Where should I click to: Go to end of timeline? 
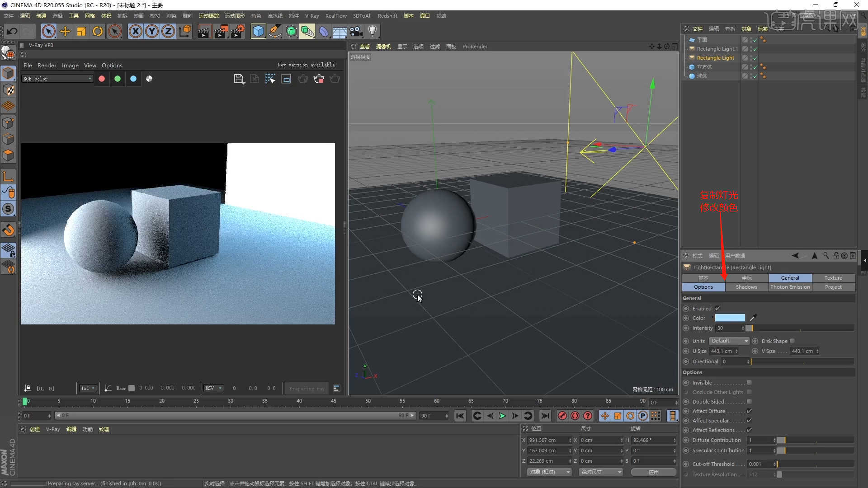pyautogui.click(x=545, y=416)
